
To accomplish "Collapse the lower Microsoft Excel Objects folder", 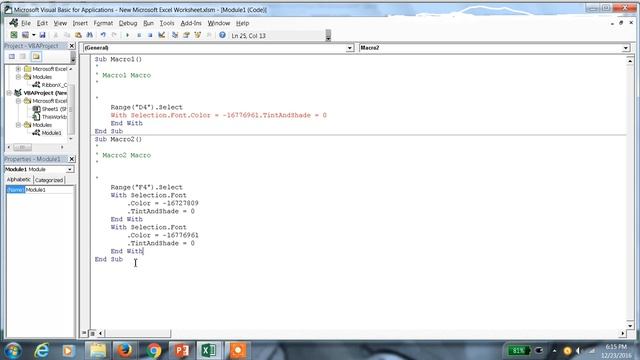I will point(18,101).
